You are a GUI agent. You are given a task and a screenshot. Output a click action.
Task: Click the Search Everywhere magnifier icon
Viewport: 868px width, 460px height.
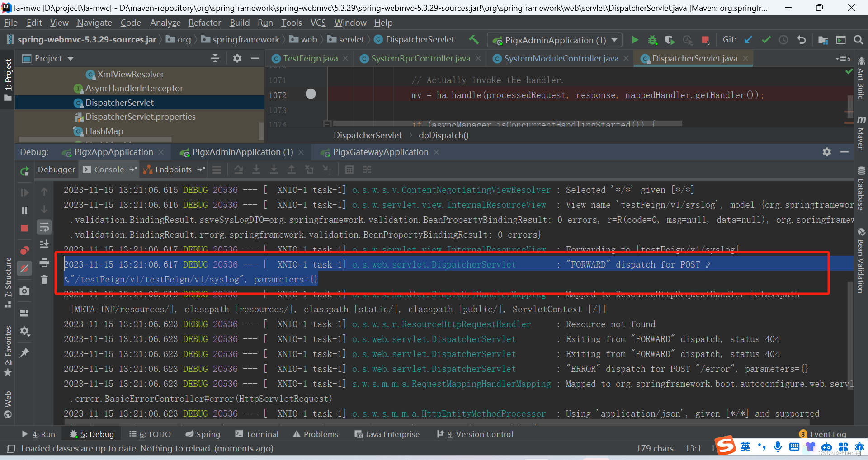click(858, 40)
